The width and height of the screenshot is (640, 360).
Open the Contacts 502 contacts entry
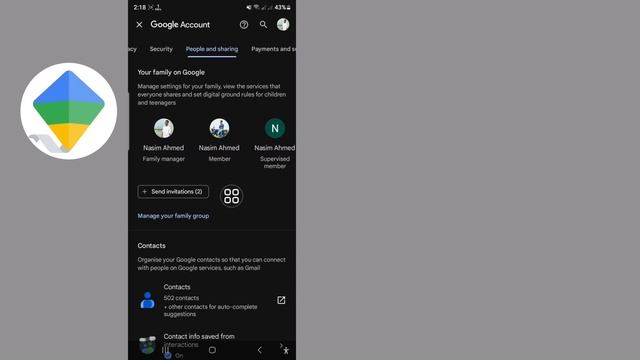(x=212, y=300)
